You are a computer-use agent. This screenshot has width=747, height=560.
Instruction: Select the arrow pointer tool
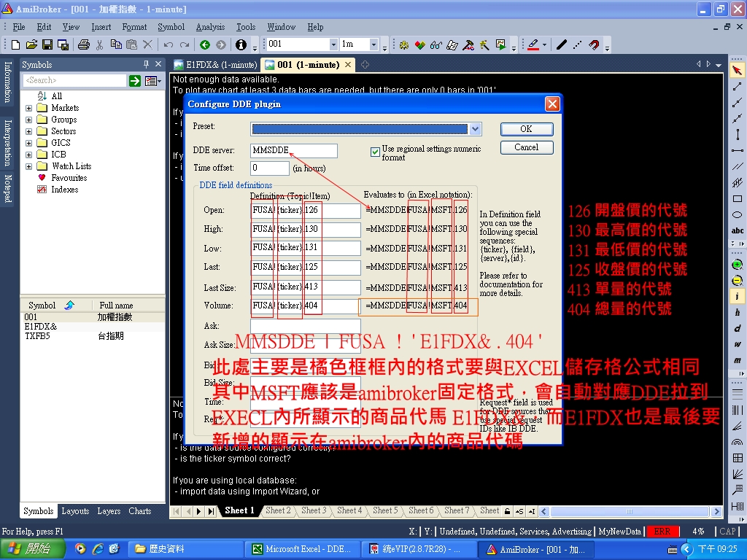click(x=737, y=71)
